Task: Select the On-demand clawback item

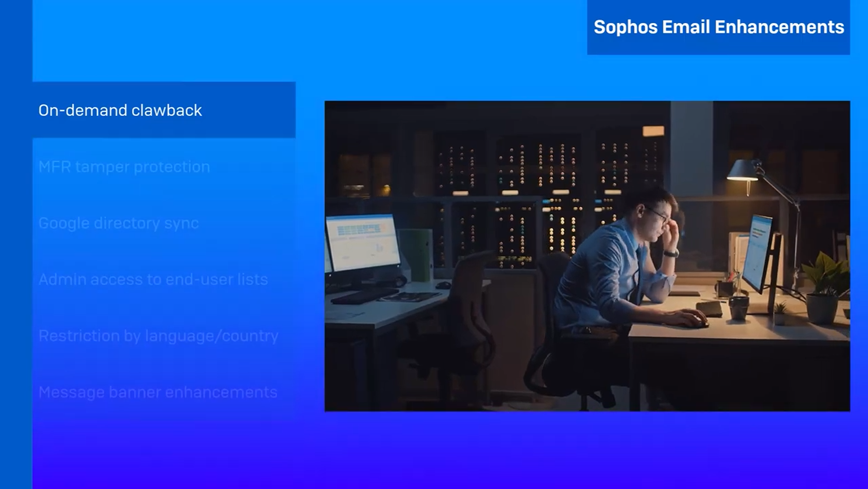Action: 120,110
